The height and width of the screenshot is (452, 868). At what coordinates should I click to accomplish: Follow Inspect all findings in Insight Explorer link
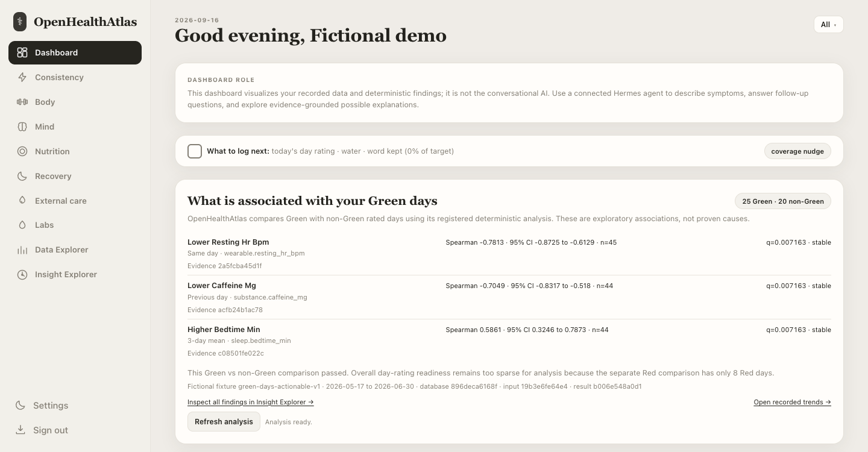click(x=250, y=402)
